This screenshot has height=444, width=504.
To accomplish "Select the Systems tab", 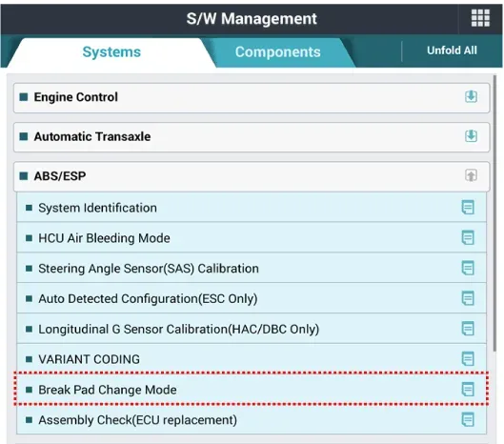I will tap(111, 52).
